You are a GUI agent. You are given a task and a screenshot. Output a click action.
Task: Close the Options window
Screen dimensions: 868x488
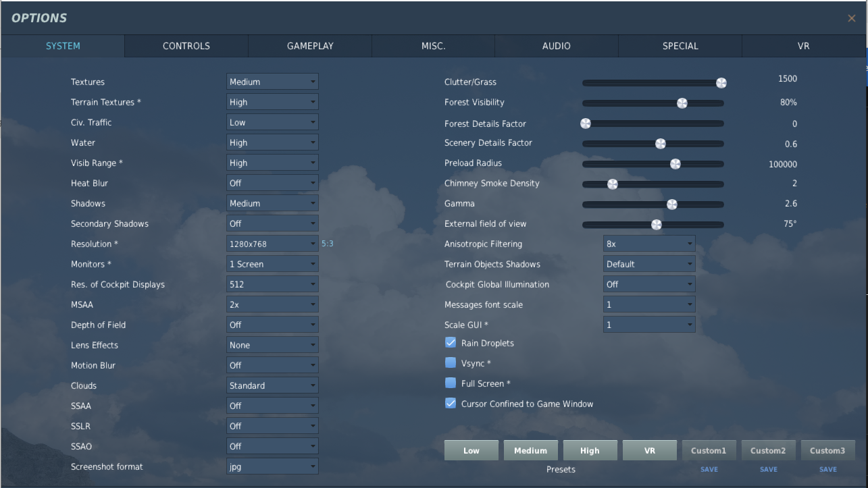(851, 18)
